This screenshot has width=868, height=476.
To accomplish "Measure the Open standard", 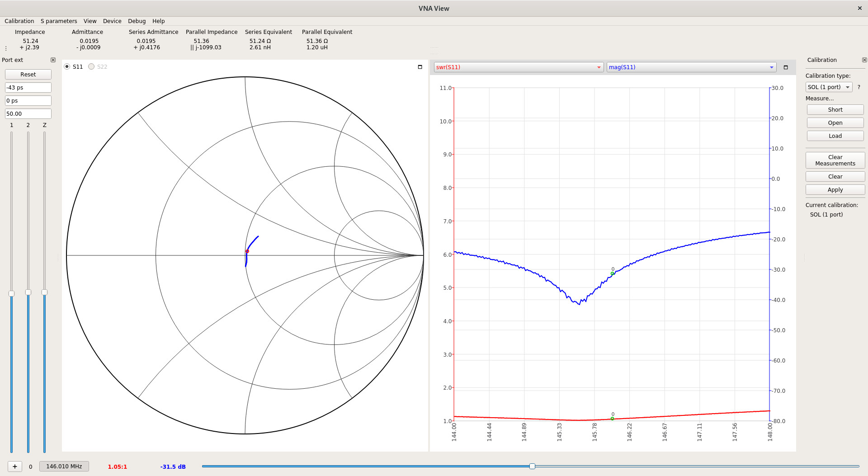I will point(835,123).
